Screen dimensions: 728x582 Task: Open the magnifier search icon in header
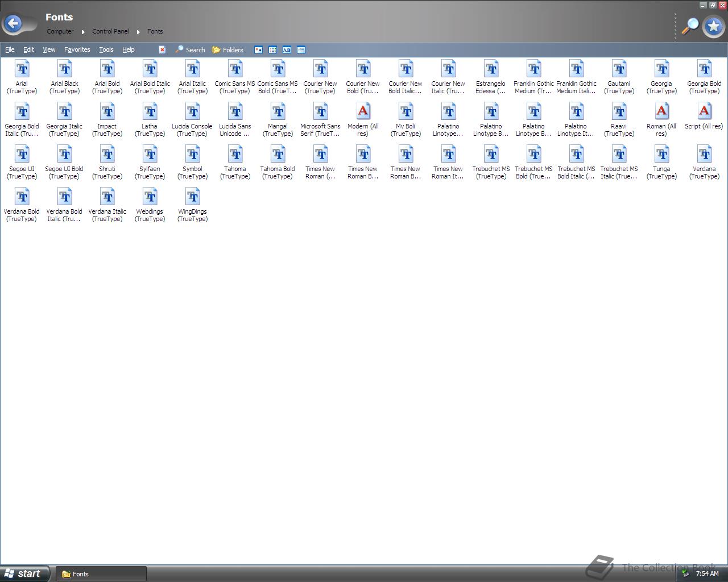point(690,26)
